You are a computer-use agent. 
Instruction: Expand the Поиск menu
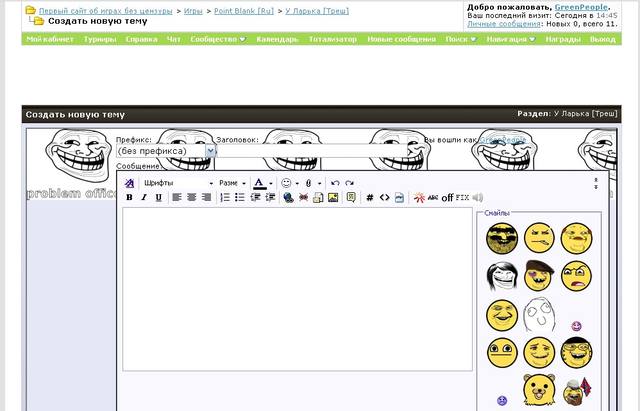[x=460, y=39]
